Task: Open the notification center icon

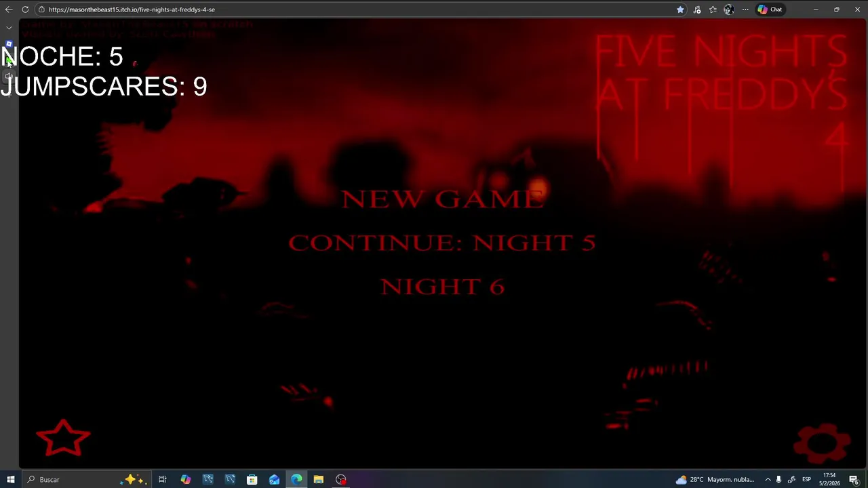Action: click(854, 480)
